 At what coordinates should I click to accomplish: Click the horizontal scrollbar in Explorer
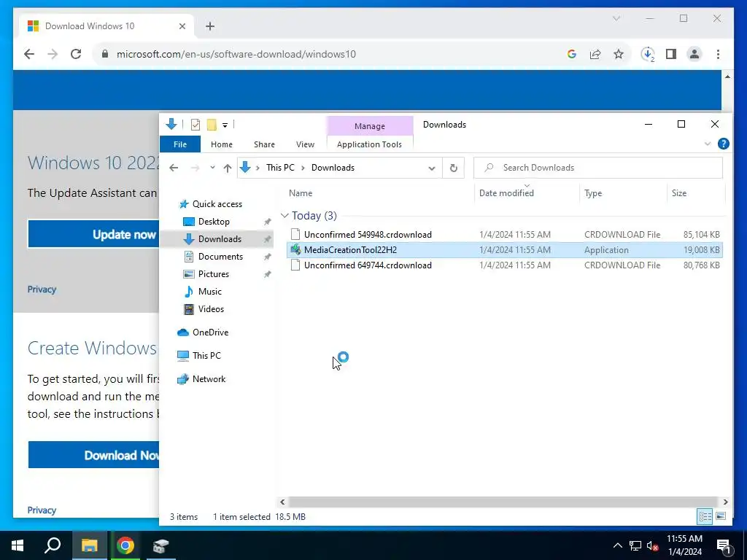[x=503, y=502]
